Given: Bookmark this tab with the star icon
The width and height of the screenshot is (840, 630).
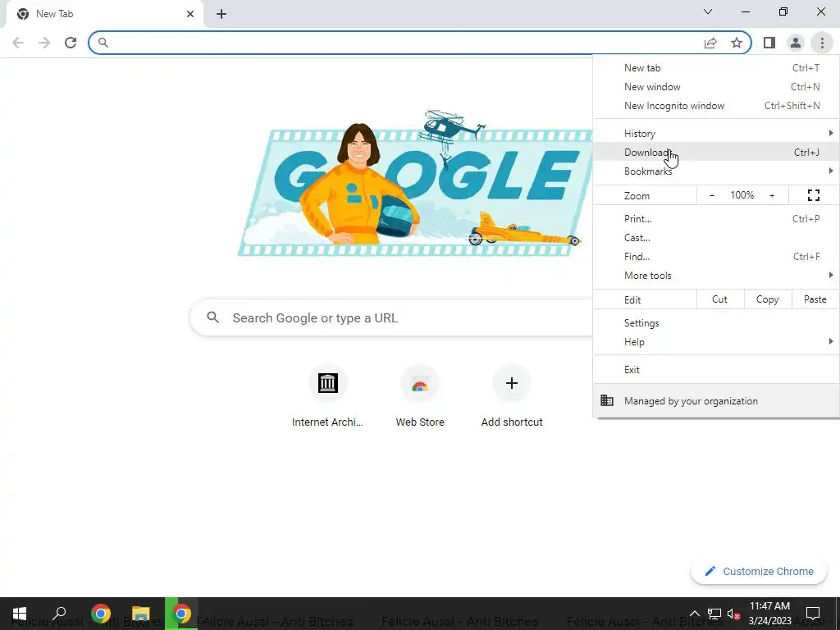Looking at the screenshot, I should (737, 43).
